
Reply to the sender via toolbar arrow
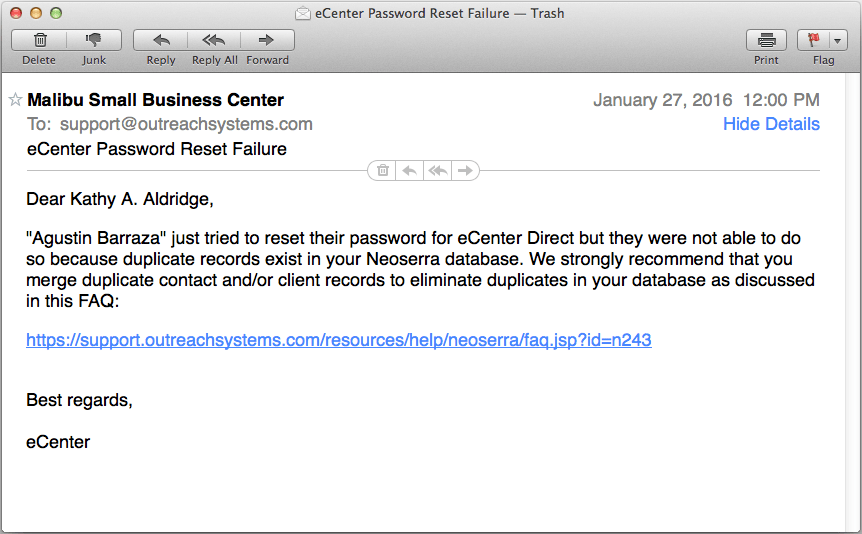(161, 40)
